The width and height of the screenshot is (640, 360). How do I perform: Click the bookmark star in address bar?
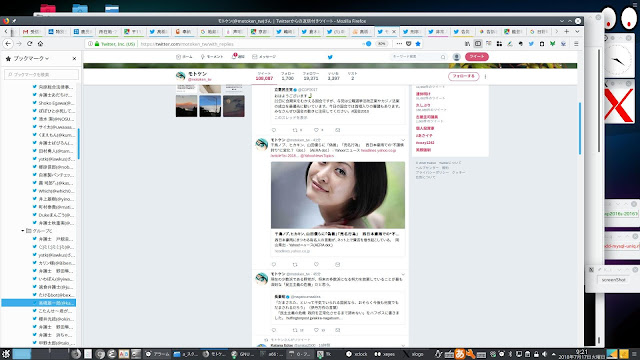pyautogui.click(x=418, y=44)
